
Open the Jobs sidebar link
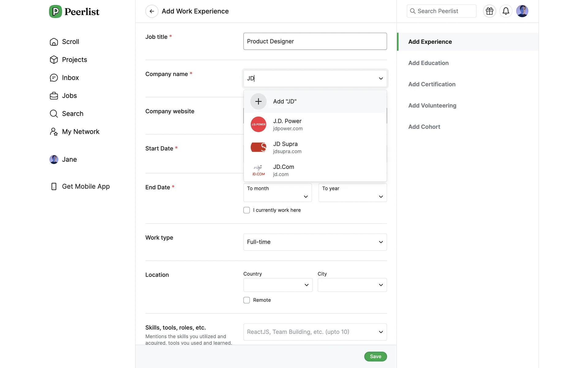point(69,96)
